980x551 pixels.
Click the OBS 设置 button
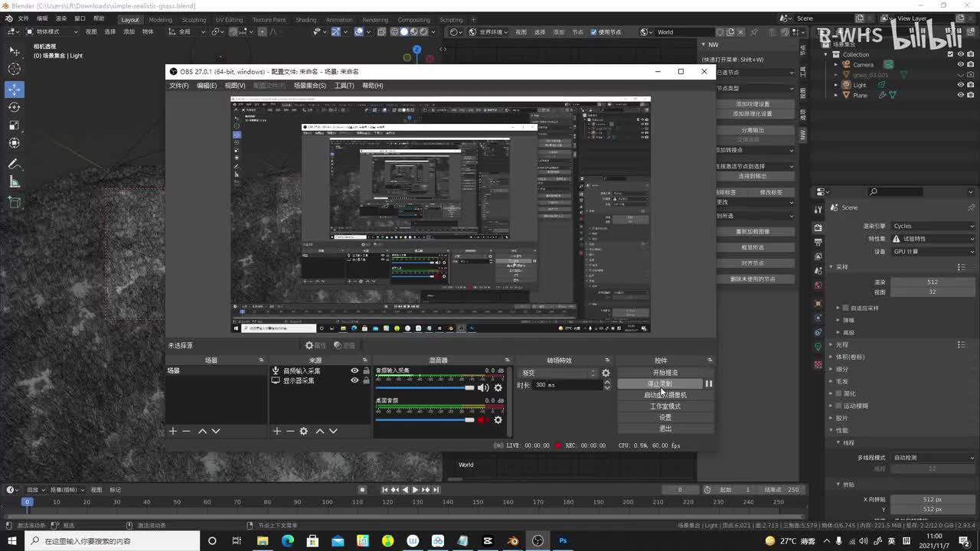665,418
